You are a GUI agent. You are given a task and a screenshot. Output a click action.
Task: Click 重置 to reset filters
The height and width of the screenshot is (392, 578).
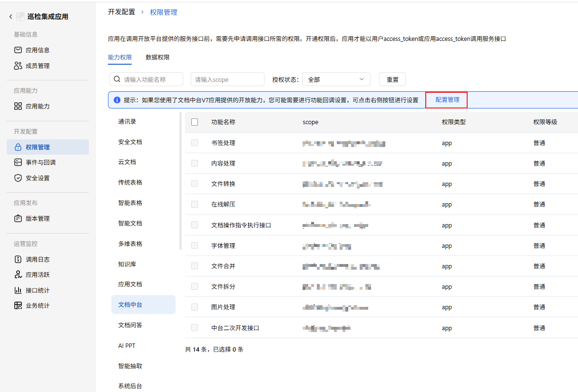click(x=392, y=79)
